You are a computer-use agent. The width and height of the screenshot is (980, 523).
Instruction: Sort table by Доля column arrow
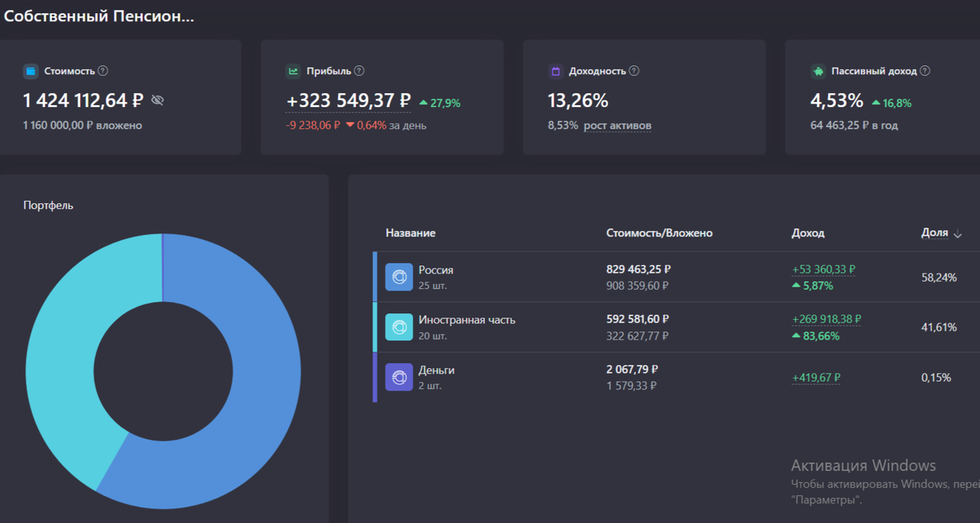tap(957, 234)
